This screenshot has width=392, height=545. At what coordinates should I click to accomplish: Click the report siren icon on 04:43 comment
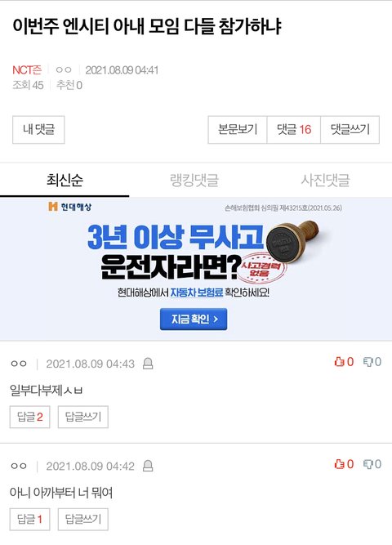(x=148, y=364)
